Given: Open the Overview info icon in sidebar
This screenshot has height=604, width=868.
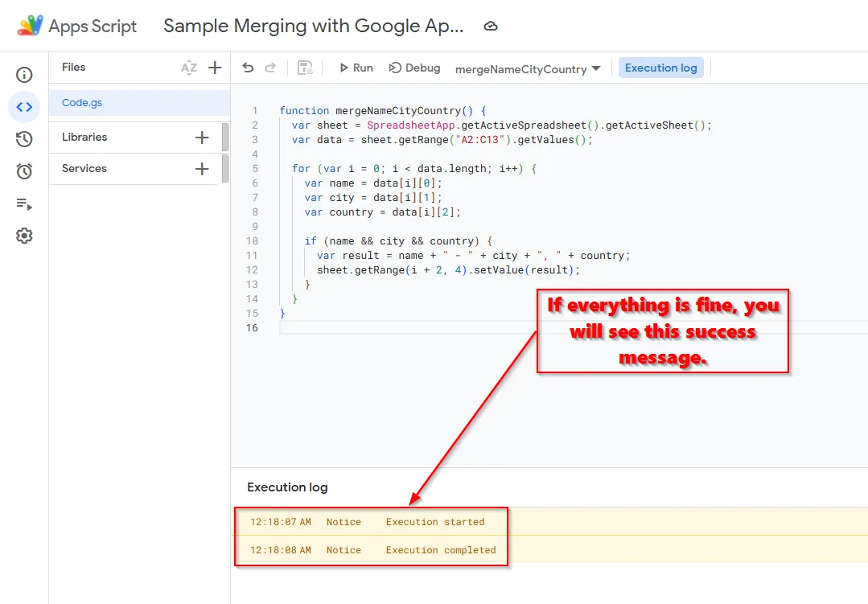Looking at the screenshot, I should click(x=24, y=74).
